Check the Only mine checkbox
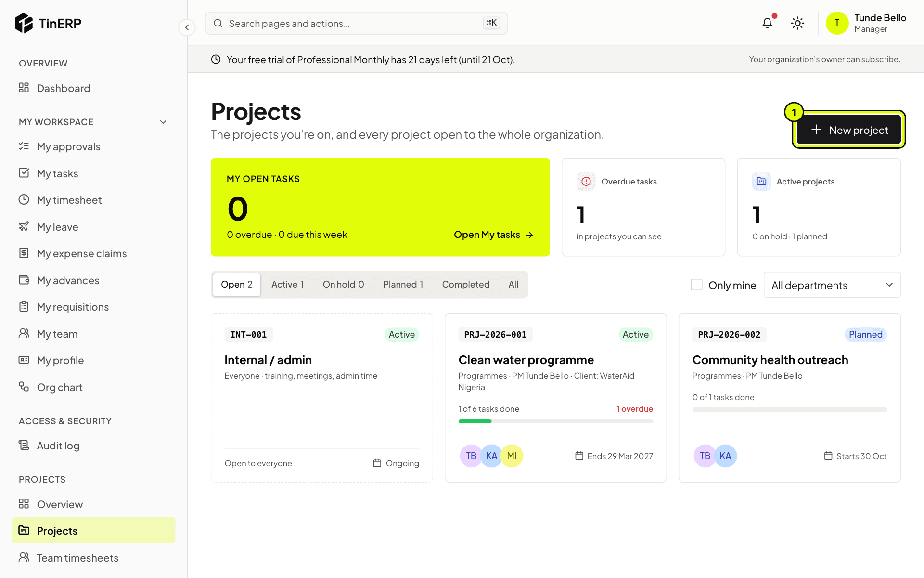Image resolution: width=924 pixels, height=578 pixels. click(696, 285)
